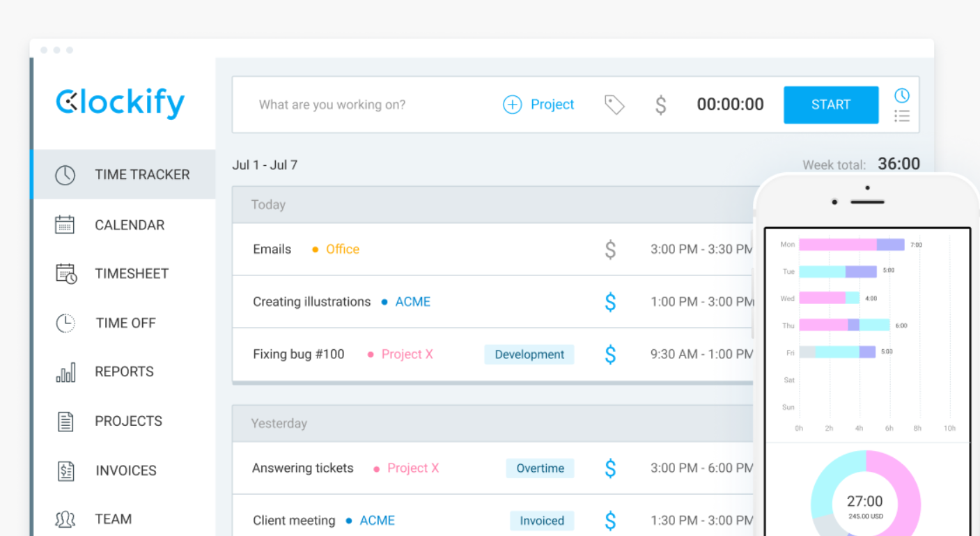
Task: Click the Overtime tag
Action: [x=540, y=468]
